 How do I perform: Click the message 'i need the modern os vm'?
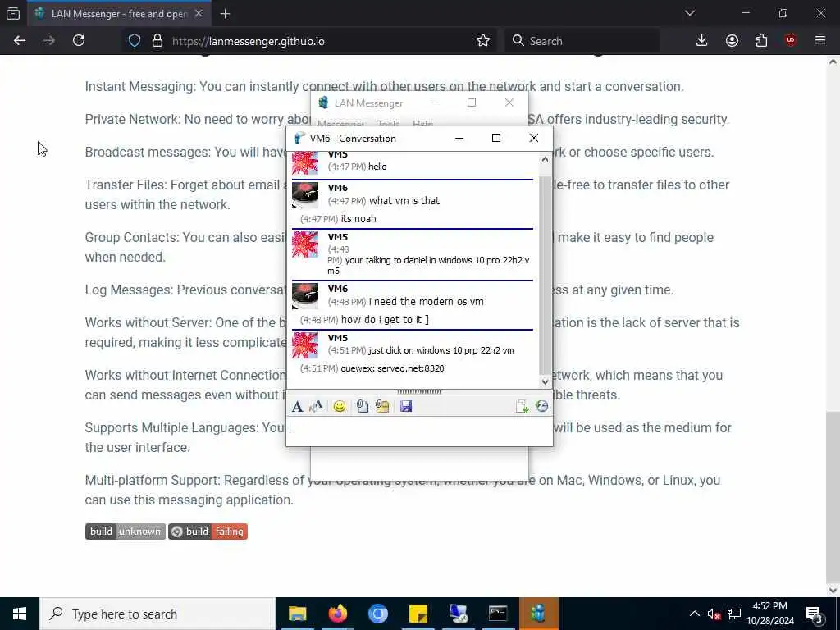point(427,302)
